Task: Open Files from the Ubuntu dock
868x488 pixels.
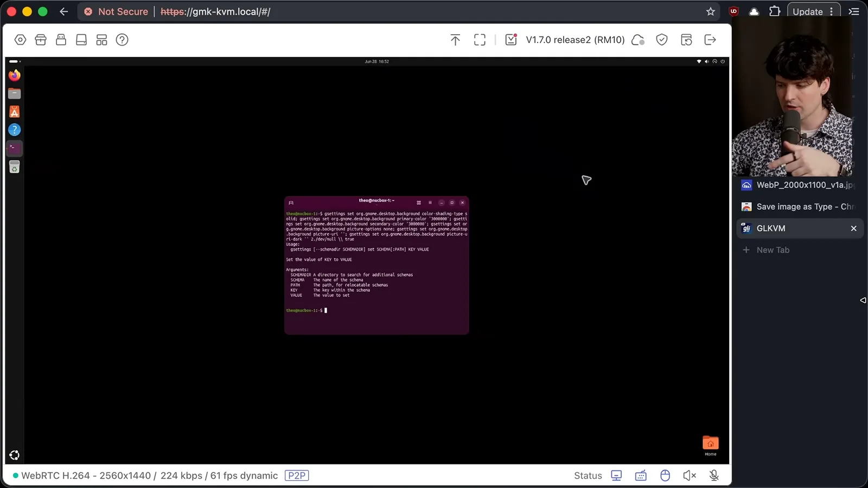Action: pyautogui.click(x=15, y=94)
